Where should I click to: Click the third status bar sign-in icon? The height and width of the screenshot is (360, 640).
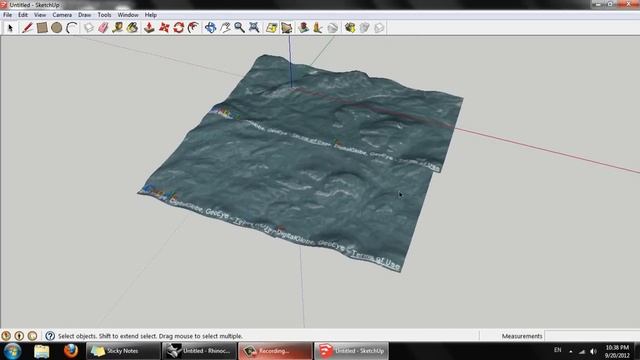coord(32,336)
